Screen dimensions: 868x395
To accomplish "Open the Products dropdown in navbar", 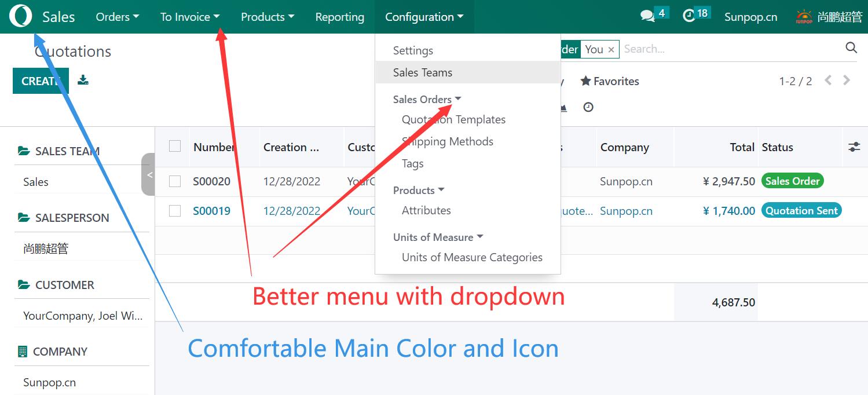I will [268, 17].
